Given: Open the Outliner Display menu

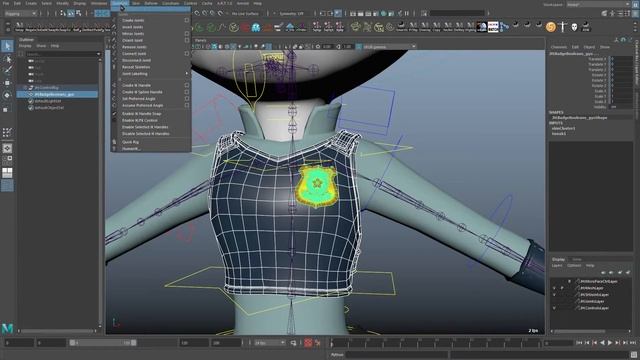Looking at the screenshot, I should 25,46.
